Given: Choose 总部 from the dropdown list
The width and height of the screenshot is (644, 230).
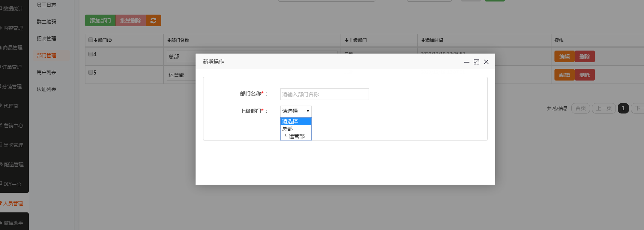Looking at the screenshot, I should [288, 129].
